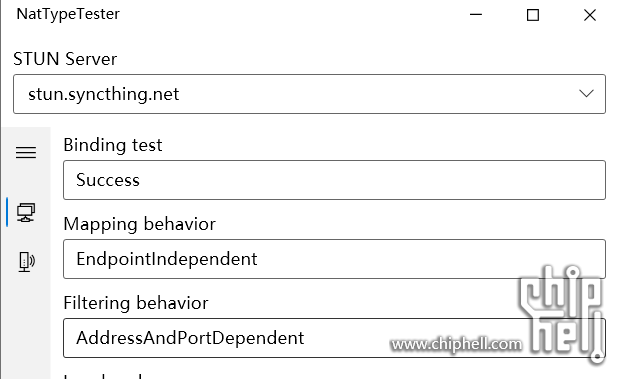Minimize the NatTypeTester window

(x=476, y=15)
